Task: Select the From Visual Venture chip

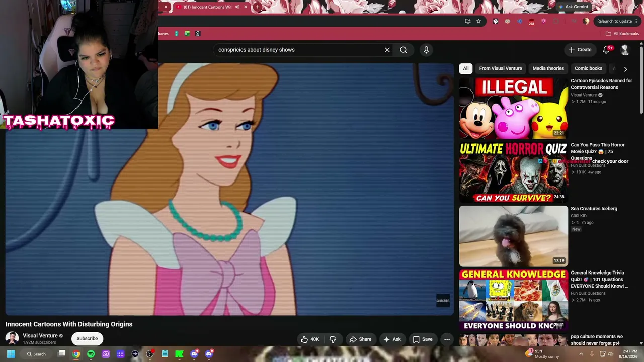Action: (501, 68)
